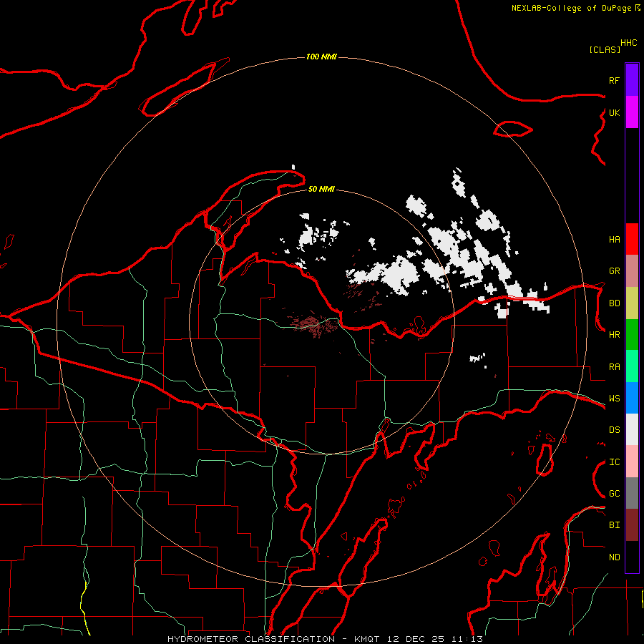Click the "HR" legend label
Viewport: 644px width, 644px height.
click(x=614, y=335)
